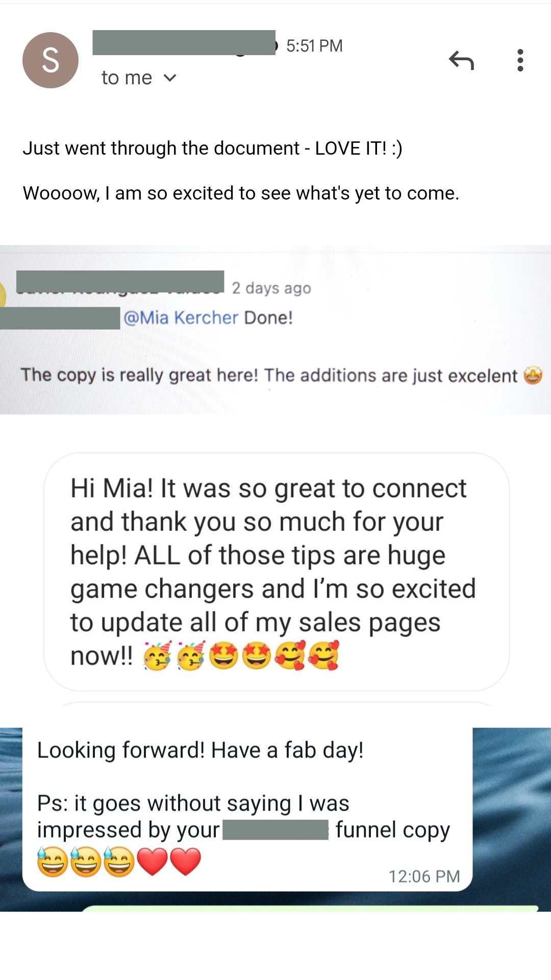Tap the 5:51 PM timestamp
This screenshot has height=980, width=551.
tap(314, 46)
